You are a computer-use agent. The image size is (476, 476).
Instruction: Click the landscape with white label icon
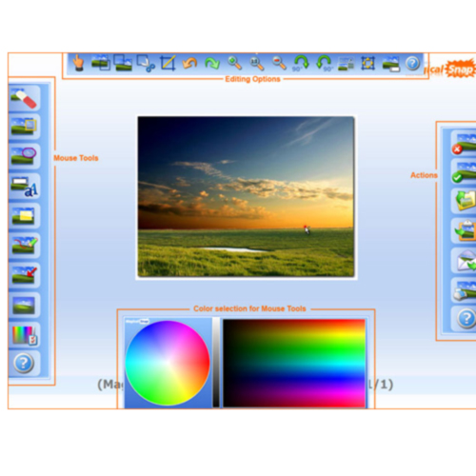pos(390,64)
